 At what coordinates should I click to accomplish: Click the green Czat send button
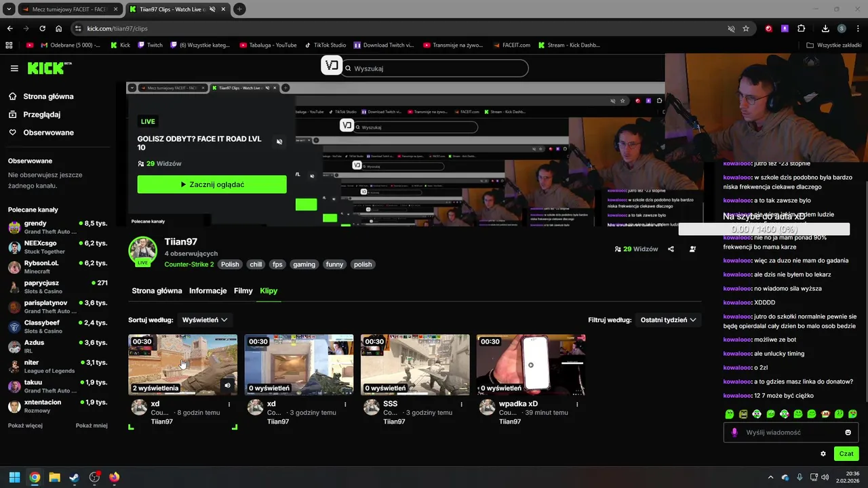coord(846,454)
